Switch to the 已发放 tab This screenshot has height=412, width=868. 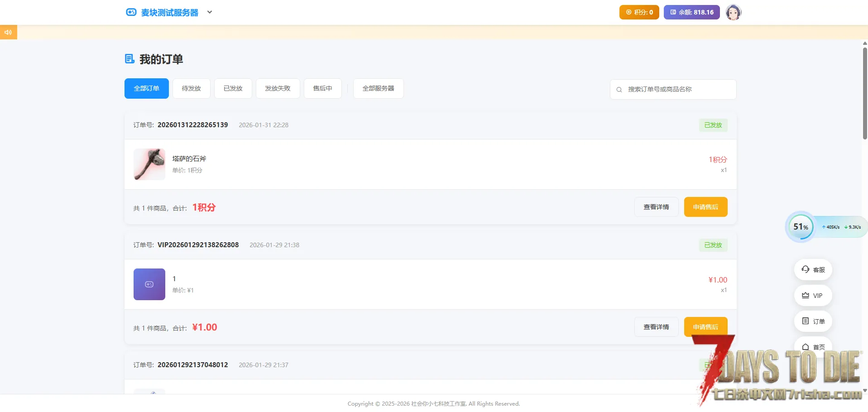click(x=233, y=88)
